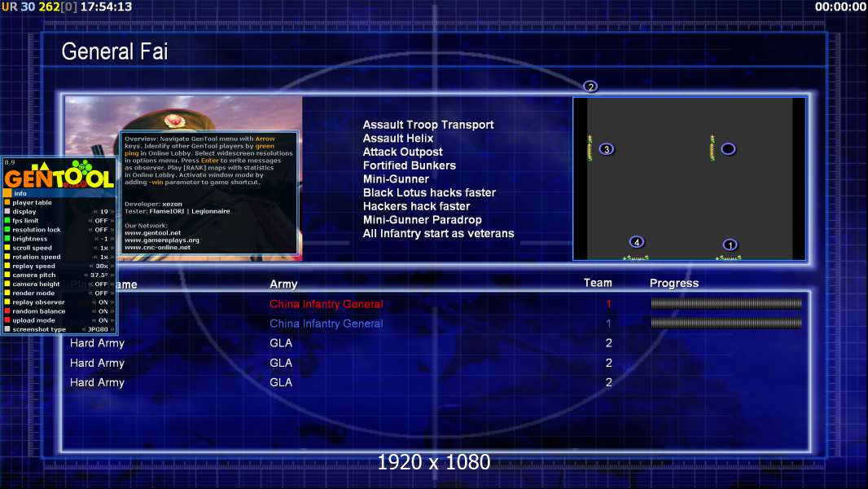Click the General Fai title
868x489 pixels.
click(x=115, y=51)
